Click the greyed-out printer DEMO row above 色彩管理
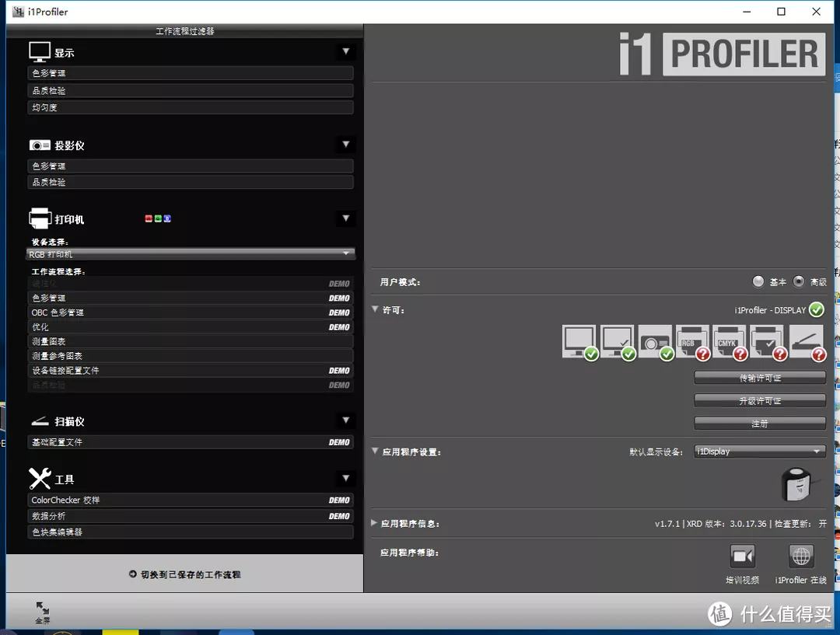 [191, 283]
